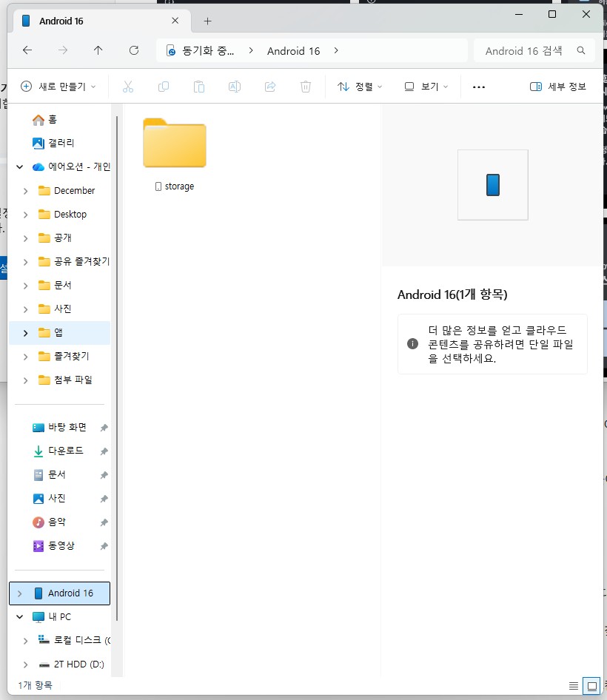Expand the Desktop folder arrow

25,215
